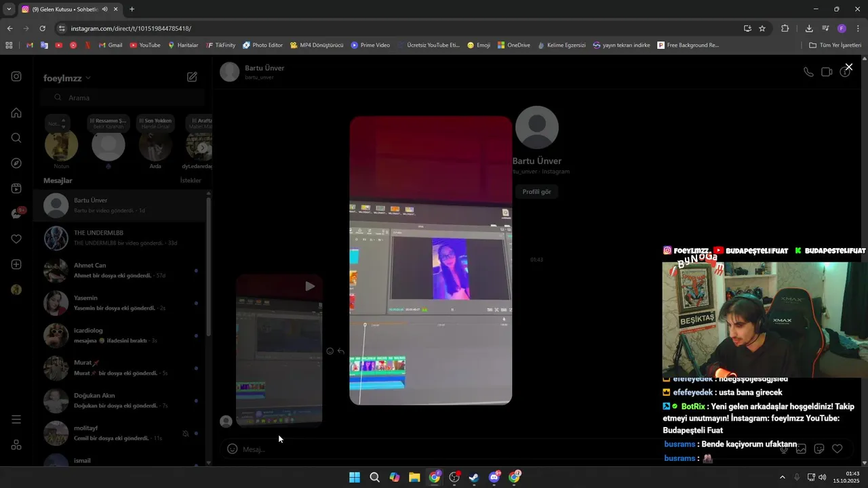This screenshot has width=868, height=488.
Task: Reload the page
Action: coord(42,28)
